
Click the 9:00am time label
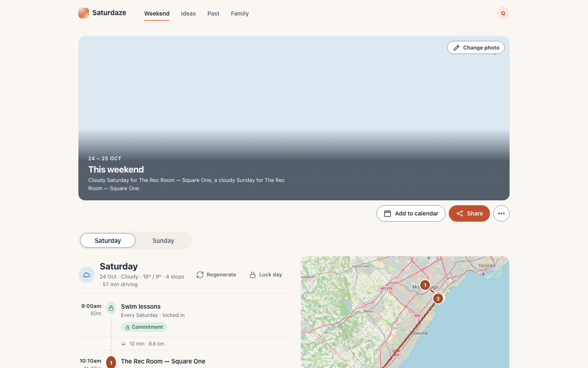pyautogui.click(x=91, y=306)
